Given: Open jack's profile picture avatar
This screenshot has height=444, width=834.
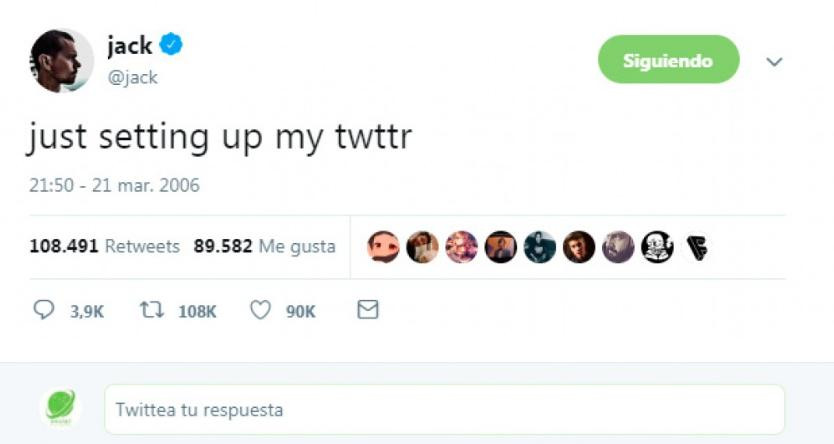Looking at the screenshot, I should [62, 60].
